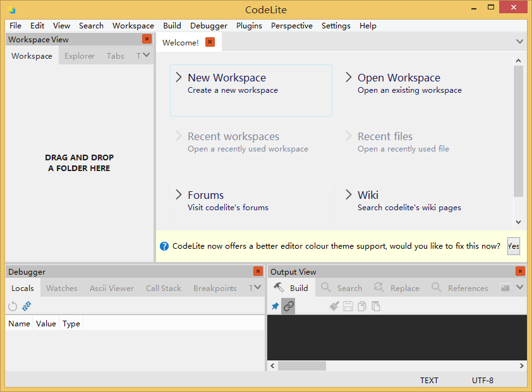
Task: Toggle the pin icon in Output View
Action: [x=275, y=306]
